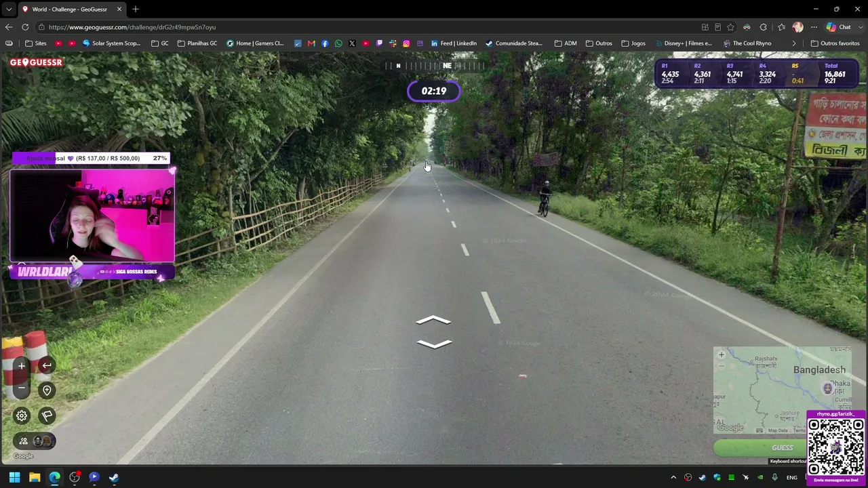Open the WhatsApp bookmark icon

pyautogui.click(x=338, y=43)
